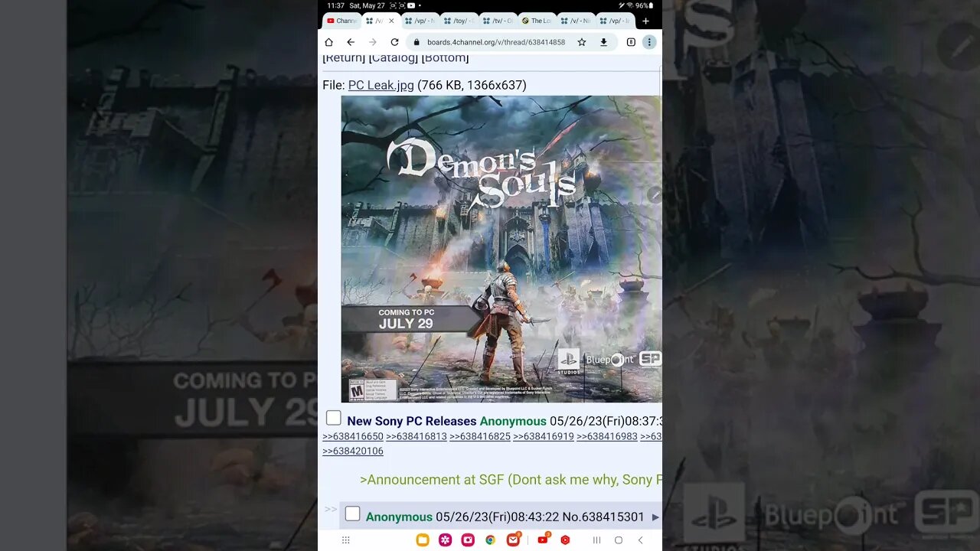Viewport: 980px width, 551px height.
Task: Switch to the /tv/ tab
Action: click(498, 21)
